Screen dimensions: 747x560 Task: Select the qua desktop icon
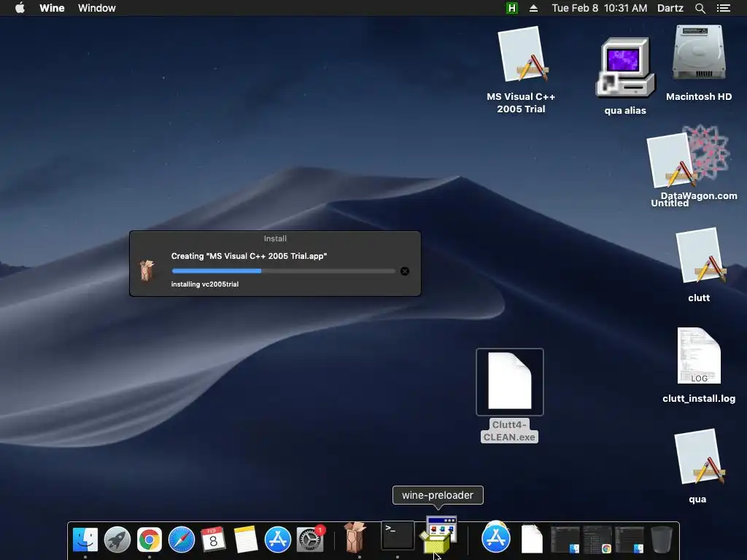[x=699, y=457]
